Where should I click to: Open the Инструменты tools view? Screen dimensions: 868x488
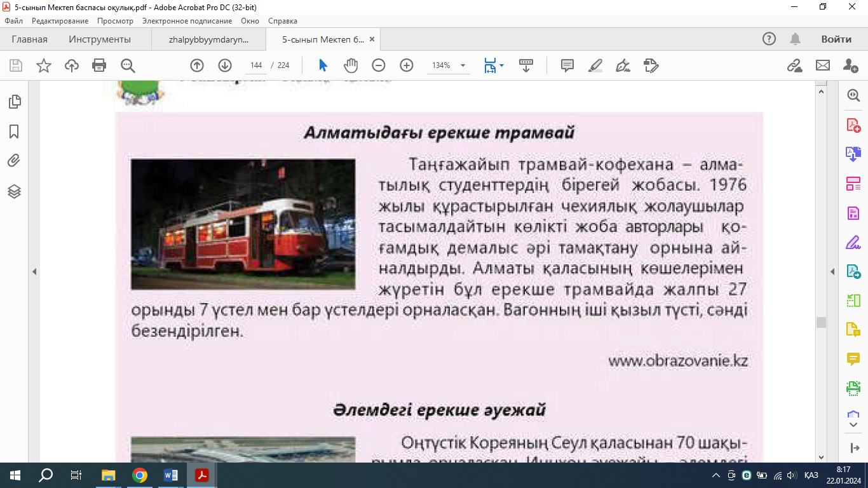pos(100,39)
